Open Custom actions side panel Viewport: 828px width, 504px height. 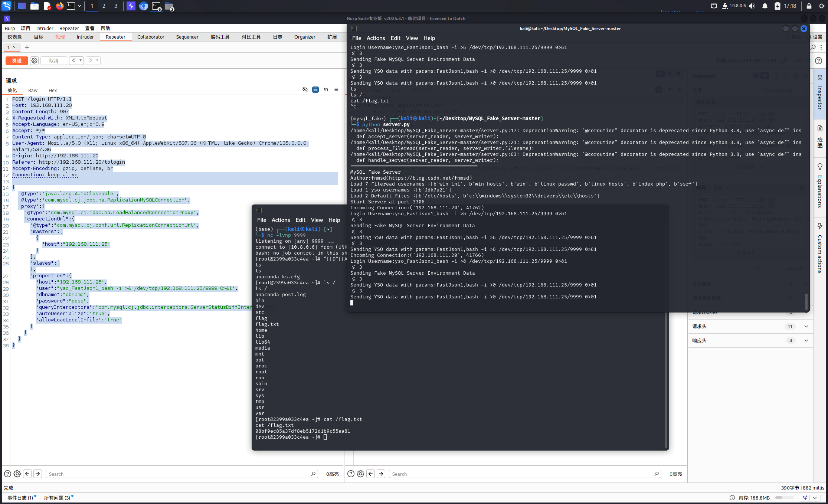pyautogui.click(x=820, y=249)
